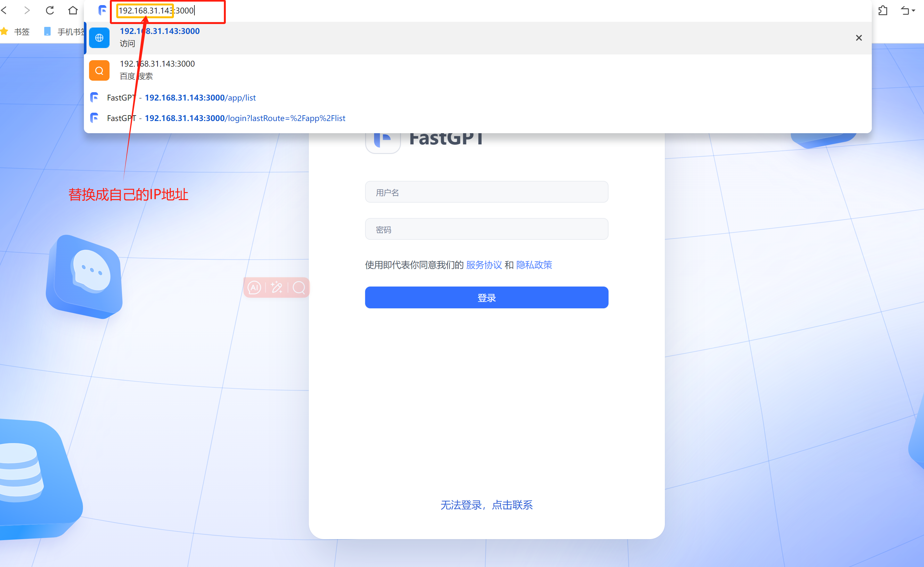Open FastGPT /app/list history suggestion

tap(477, 98)
